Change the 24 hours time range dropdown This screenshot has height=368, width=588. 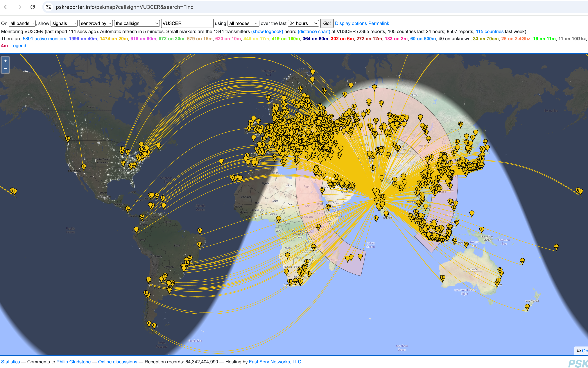pyautogui.click(x=303, y=23)
